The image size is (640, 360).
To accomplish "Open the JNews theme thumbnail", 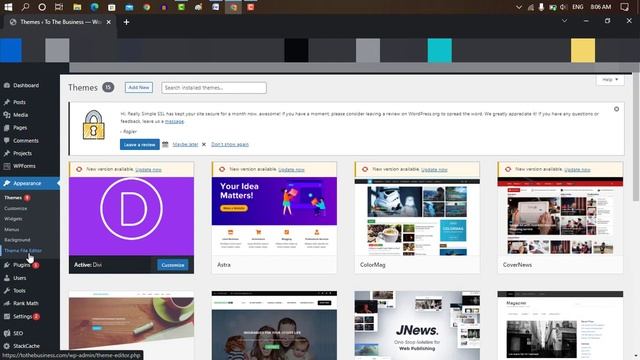I will click(x=417, y=325).
